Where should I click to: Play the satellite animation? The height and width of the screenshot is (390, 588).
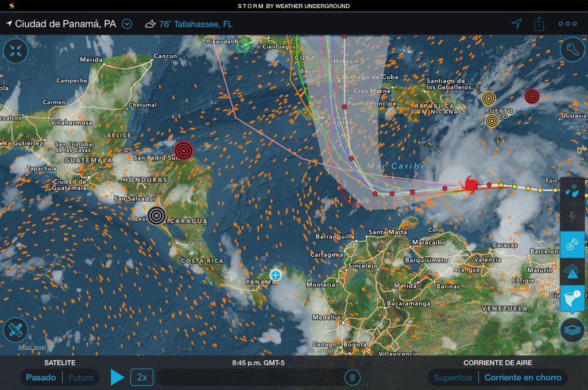point(117,377)
